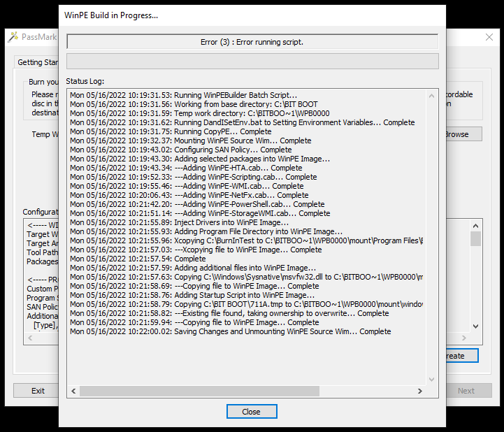Viewport: 504px width, 432px height.
Task: Select 'Inject Drivers into WinPE Image' line
Action: 180,222
